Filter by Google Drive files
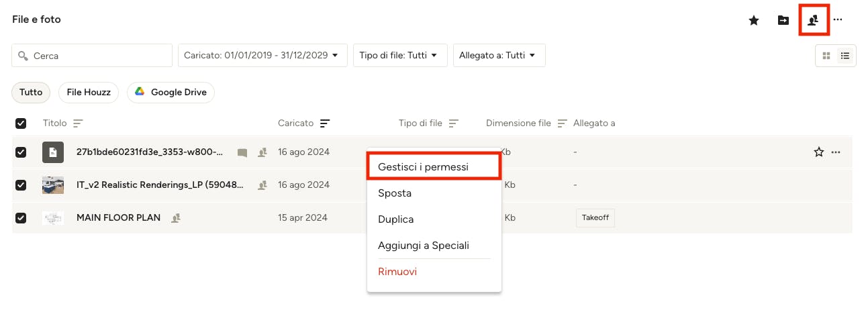This screenshot has height=310, width=868. pos(171,93)
